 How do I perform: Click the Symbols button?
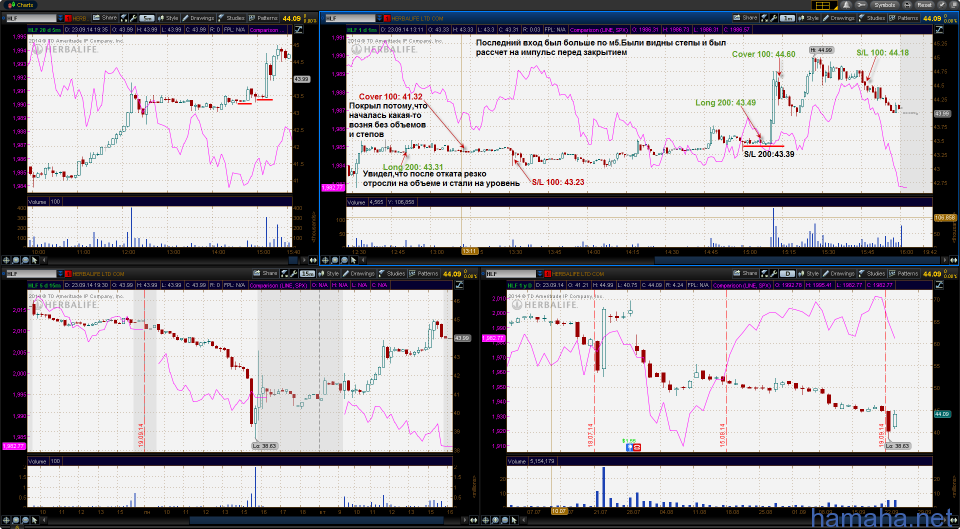pos(885,4)
